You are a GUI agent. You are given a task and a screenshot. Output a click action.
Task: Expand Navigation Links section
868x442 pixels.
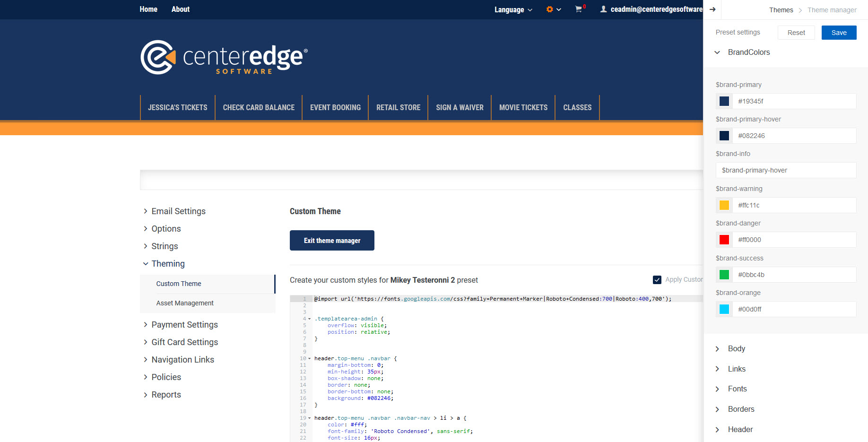(179, 360)
